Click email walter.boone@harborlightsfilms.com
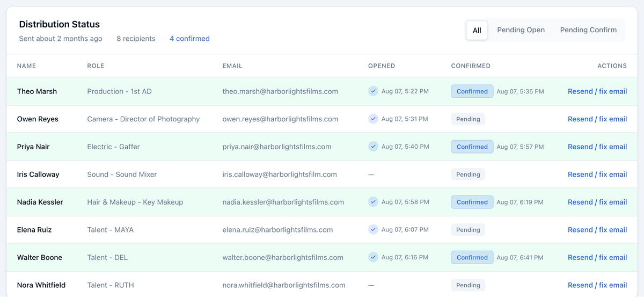644x305 pixels. (x=283, y=257)
